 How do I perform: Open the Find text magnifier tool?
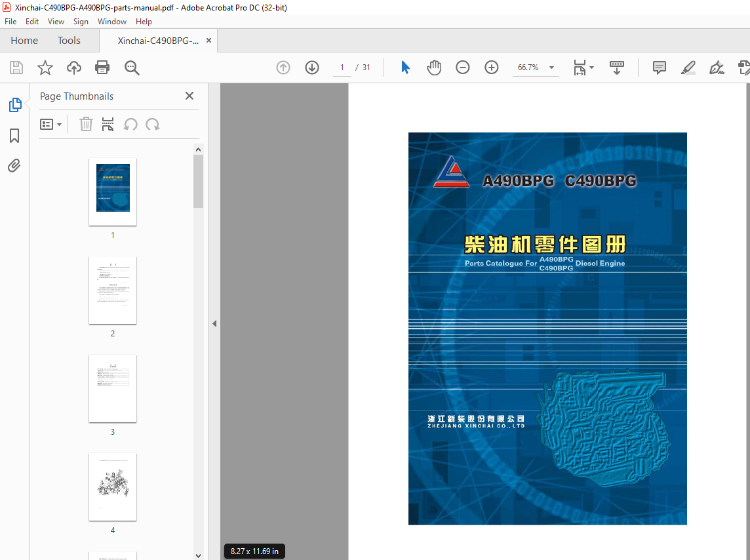(x=132, y=68)
